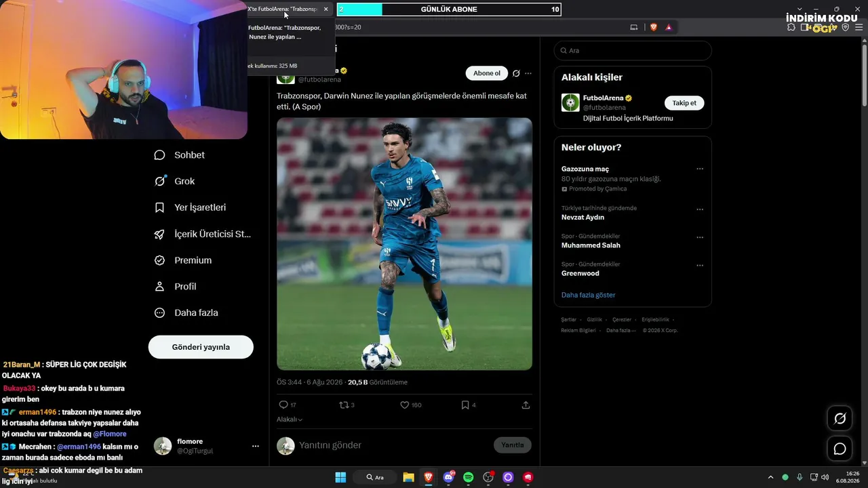Click the Gönderi yayınla button

click(x=201, y=347)
